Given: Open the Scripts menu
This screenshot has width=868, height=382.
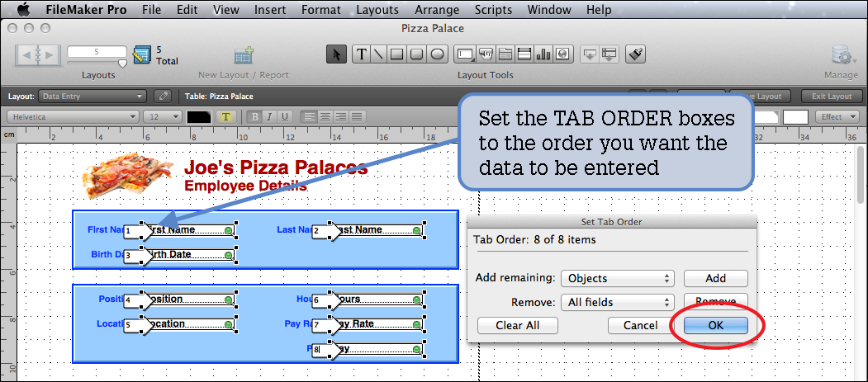Looking at the screenshot, I should [x=493, y=9].
